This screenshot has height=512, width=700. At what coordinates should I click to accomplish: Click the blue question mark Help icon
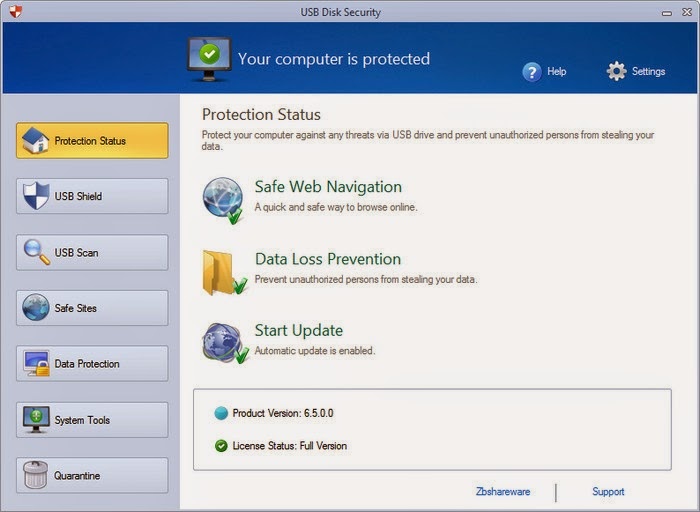click(532, 72)
